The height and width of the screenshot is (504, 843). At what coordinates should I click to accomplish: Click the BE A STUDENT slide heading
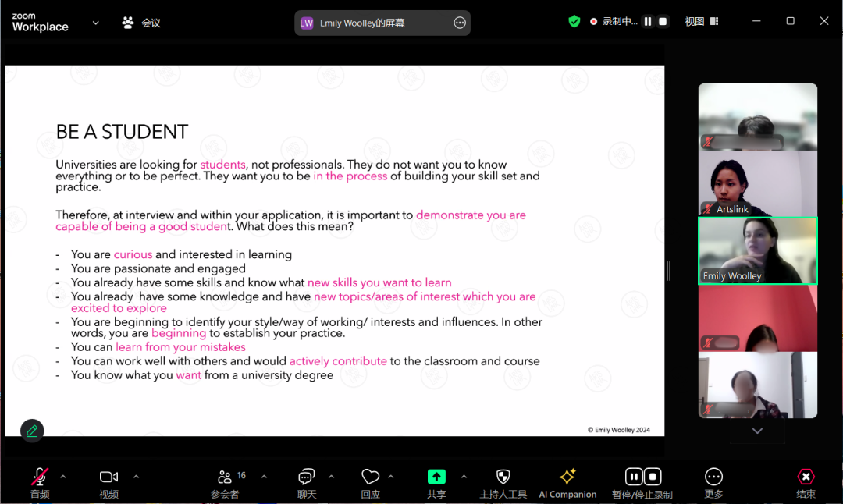(122, 132)
